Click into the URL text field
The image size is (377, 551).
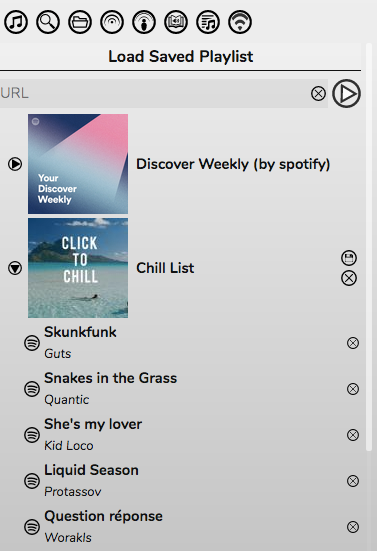tap(155, 93)
